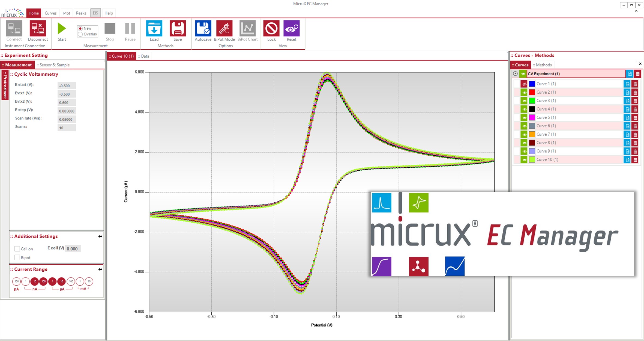Click the Lock view icon
The image size is (644, 341).
271,28
